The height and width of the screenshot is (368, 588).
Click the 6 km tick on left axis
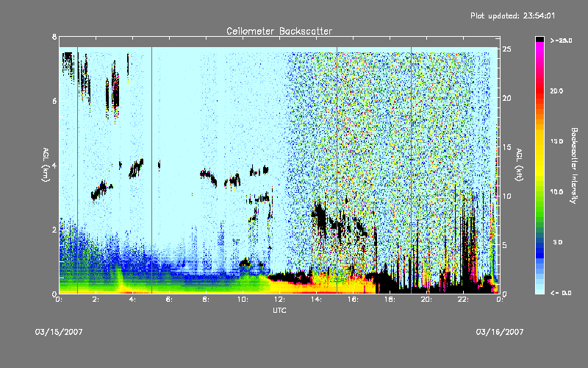pyautogui.click(x=54, y=101)
